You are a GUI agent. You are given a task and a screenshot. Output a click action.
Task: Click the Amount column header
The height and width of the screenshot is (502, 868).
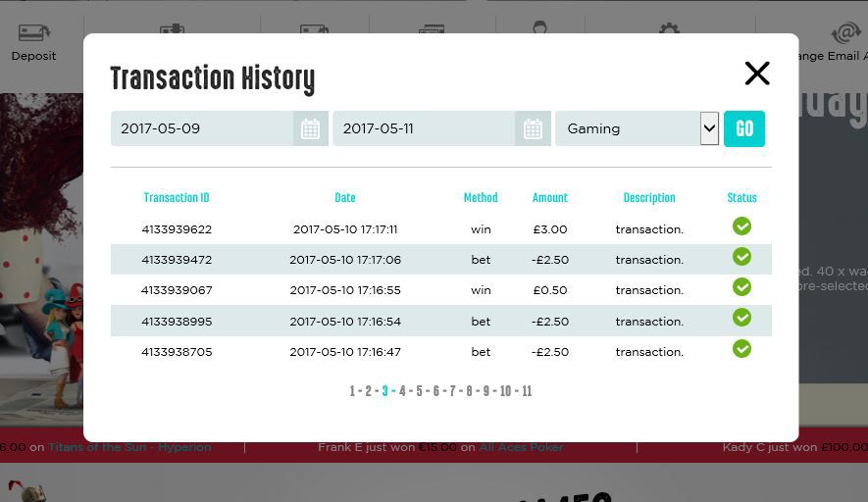[x=549, y=198]
